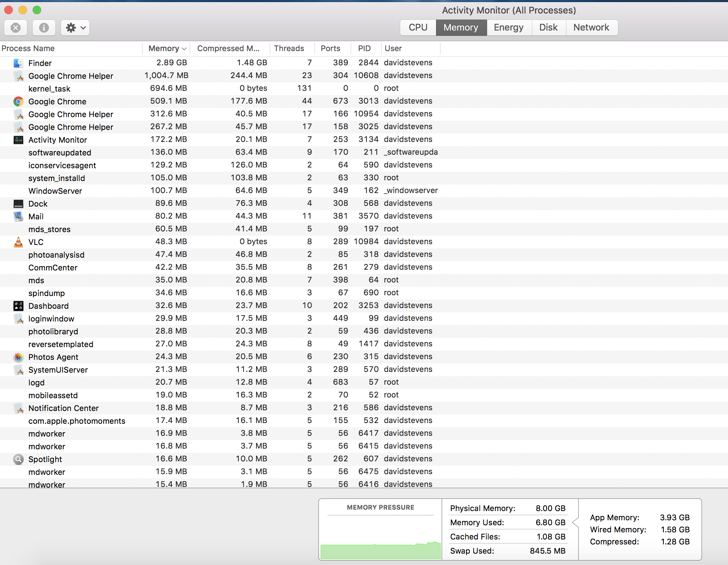Select the WindowServer process row

pos(364,191)
